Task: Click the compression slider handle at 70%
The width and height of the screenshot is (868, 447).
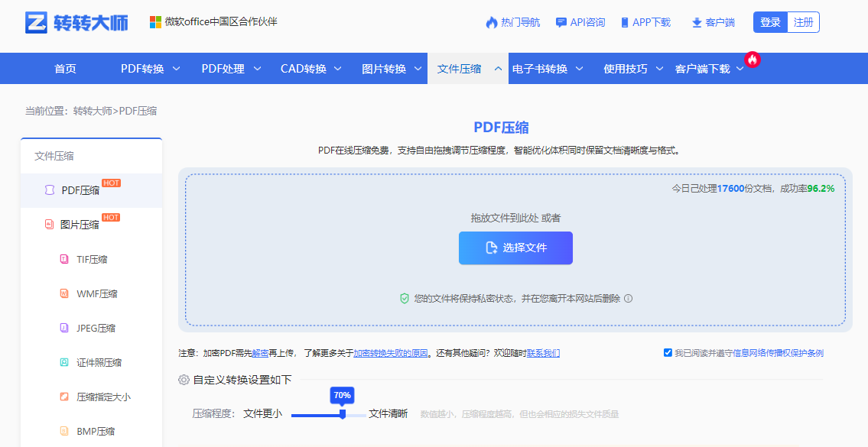Action: pyautogui.click(x=343, y=414)
